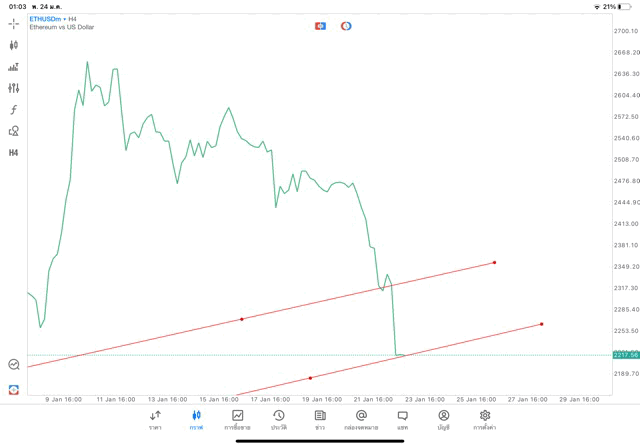Open the การตั้งค่า settings tab
Viewport: 640px width, 447px height.
[485, 419]
